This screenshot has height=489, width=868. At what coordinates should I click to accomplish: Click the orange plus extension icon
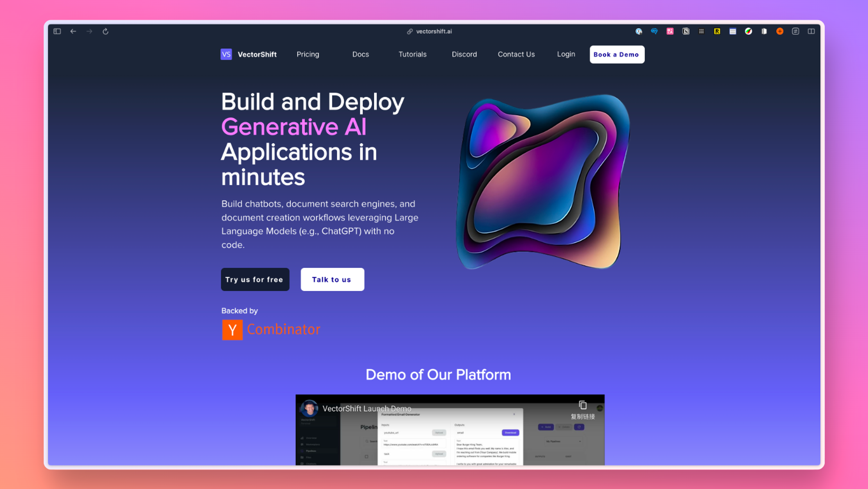tap(780, 31)
